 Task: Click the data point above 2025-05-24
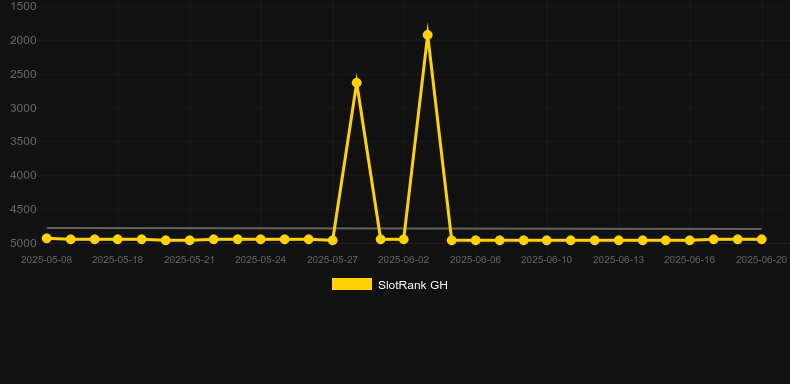click(x=260, y=239)
